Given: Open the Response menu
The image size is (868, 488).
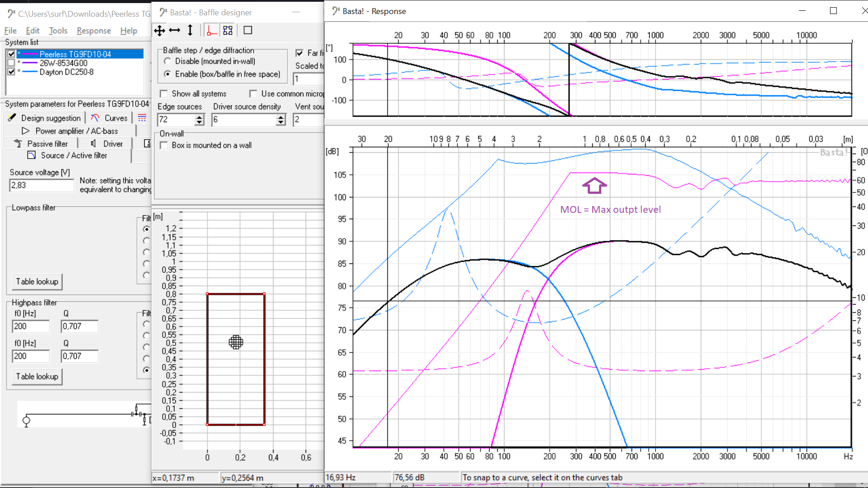Looking at the screenshot, I should (94, 31).
